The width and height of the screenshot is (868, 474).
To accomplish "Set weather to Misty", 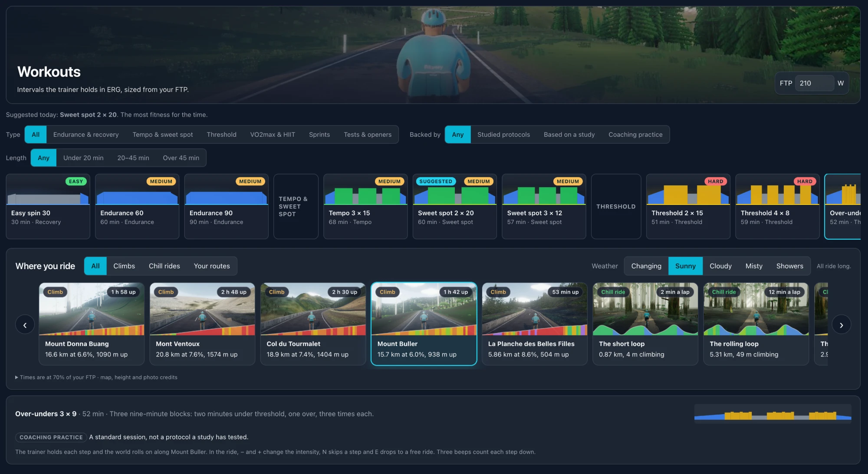I will coord(754,266).
